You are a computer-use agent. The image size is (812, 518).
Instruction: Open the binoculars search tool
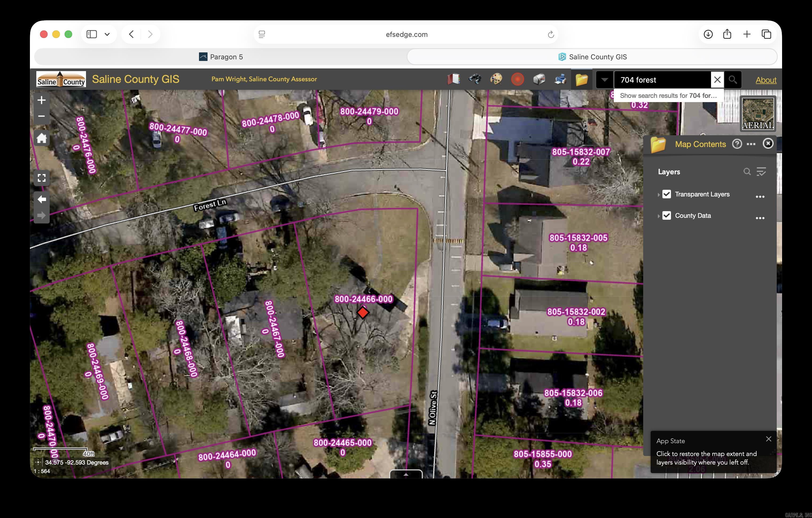[475, 79]
